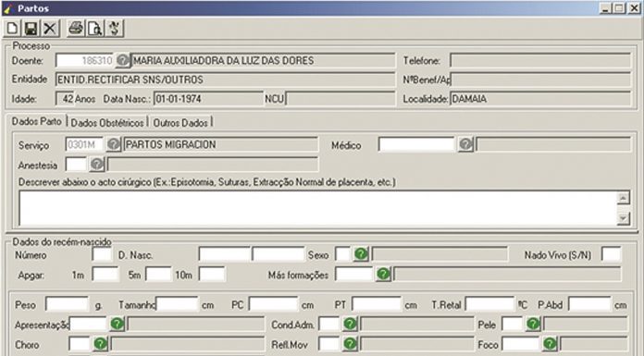Print with the printer toolbar icon
This screenshot has width=644, height=356.
click(76, 29)
